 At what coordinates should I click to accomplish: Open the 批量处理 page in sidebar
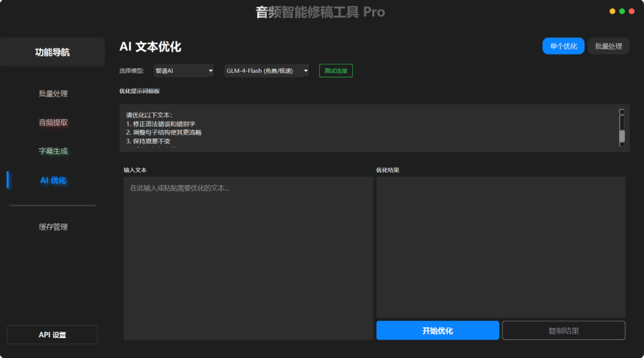pyautogui.click(x=53, y=94)
